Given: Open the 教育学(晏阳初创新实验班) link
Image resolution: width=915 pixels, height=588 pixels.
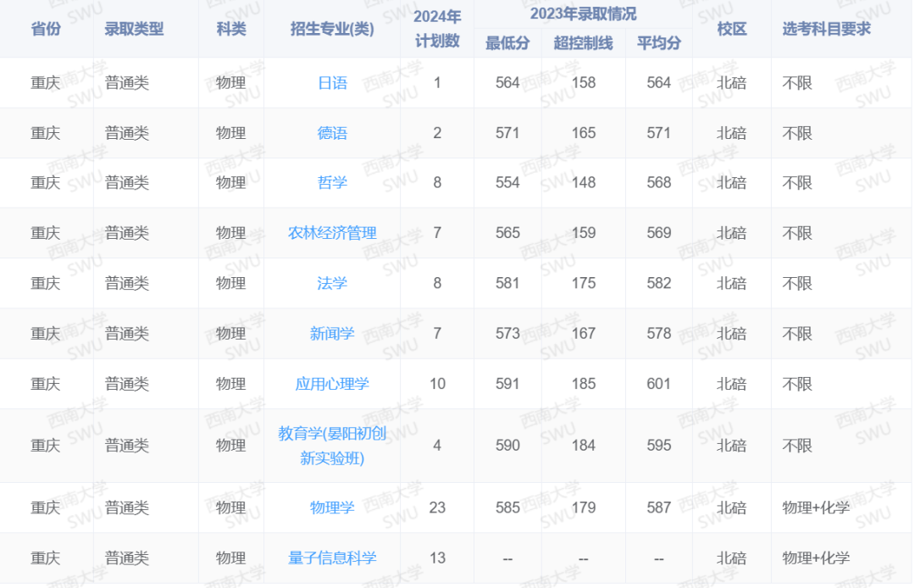Looking at the screenshot, I should coord(332,443).
